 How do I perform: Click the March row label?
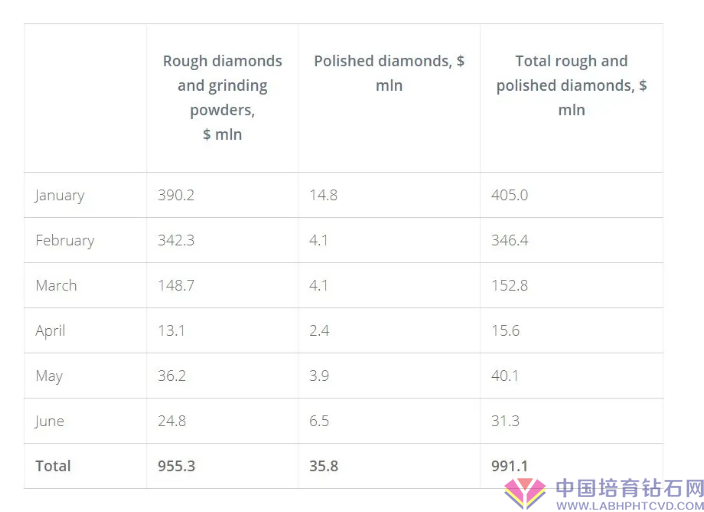(56, 286)
